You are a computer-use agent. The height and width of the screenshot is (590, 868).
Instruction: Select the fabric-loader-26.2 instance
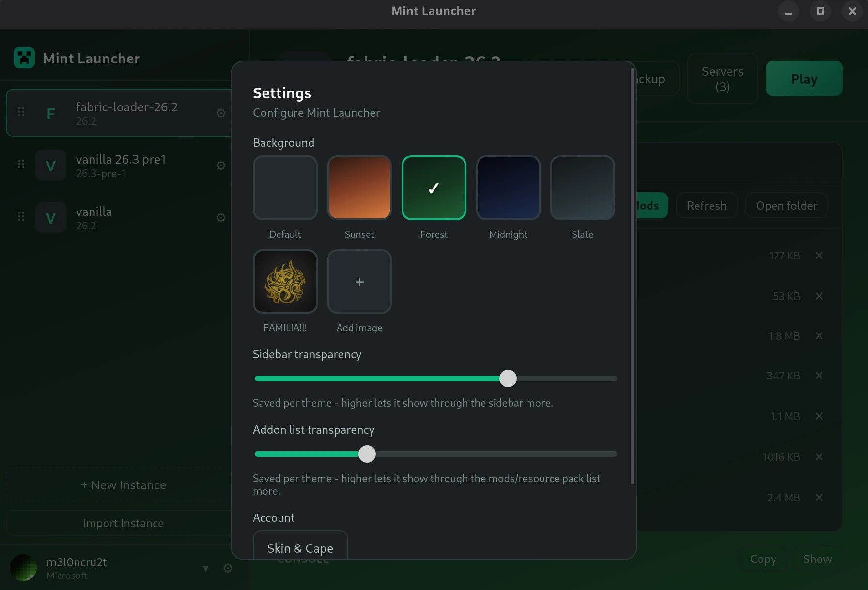[119, 113]
